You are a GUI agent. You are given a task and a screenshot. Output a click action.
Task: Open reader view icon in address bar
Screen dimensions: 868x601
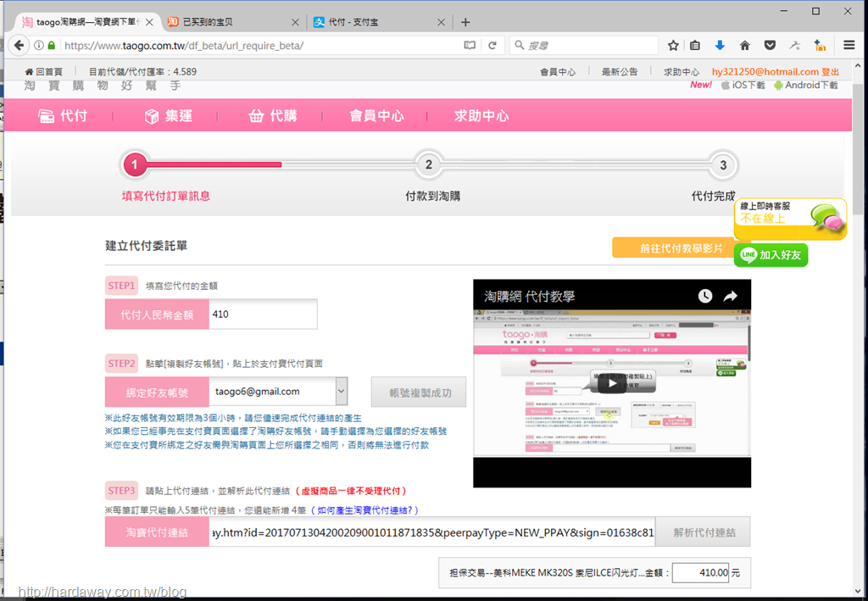pyautogui.click(x=470, y=46)
